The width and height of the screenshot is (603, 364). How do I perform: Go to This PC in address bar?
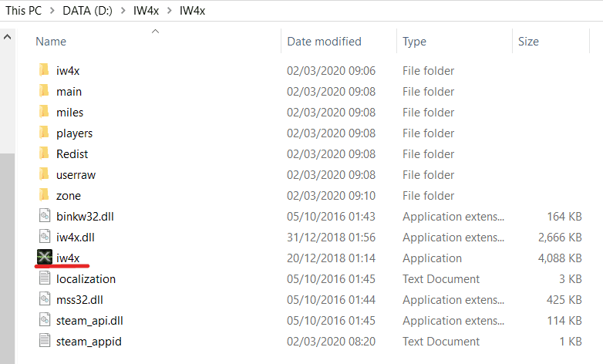coord(23,11)
